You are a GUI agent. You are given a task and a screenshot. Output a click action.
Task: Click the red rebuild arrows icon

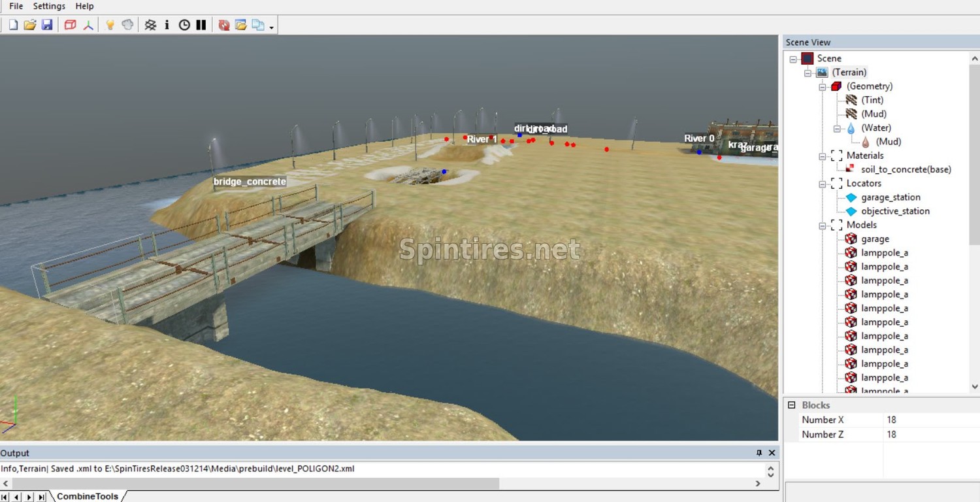[x=224, y=25]
